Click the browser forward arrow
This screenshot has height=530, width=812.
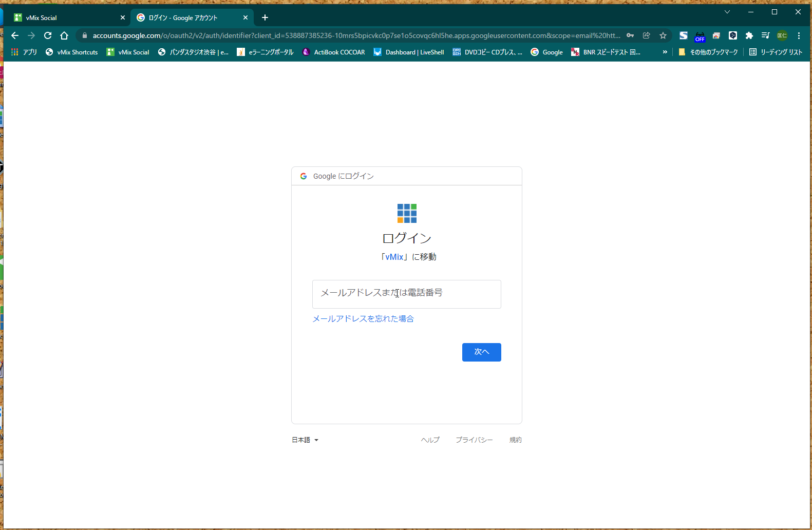[x=31, y=35]
